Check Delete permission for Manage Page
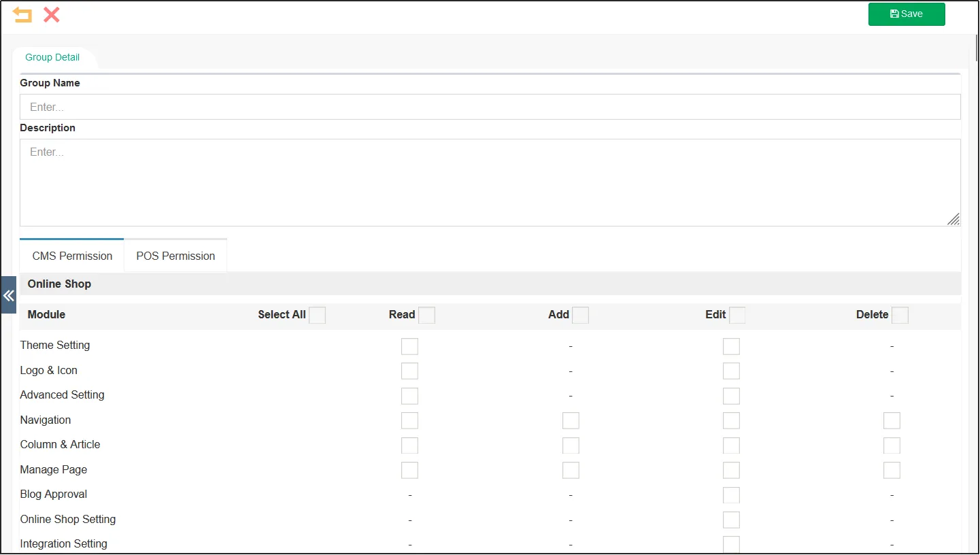This screenshot has width=980, height=555. click(892, 470)
